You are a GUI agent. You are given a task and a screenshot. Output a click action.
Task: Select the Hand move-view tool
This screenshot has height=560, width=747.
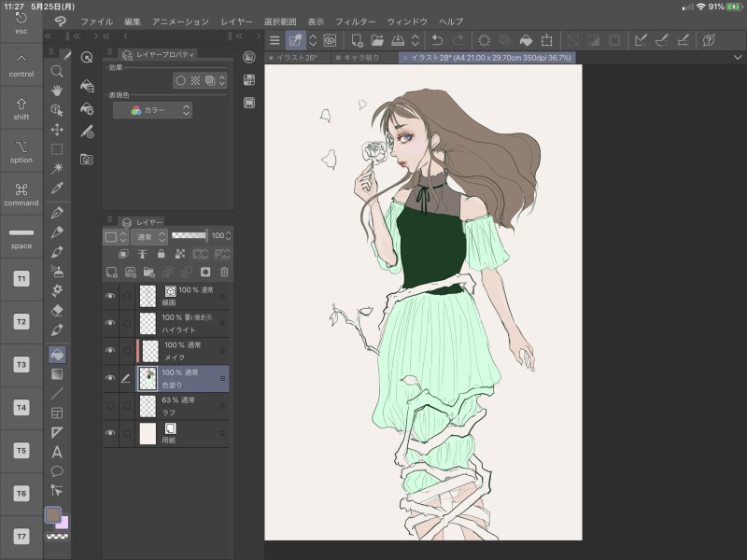57,90
